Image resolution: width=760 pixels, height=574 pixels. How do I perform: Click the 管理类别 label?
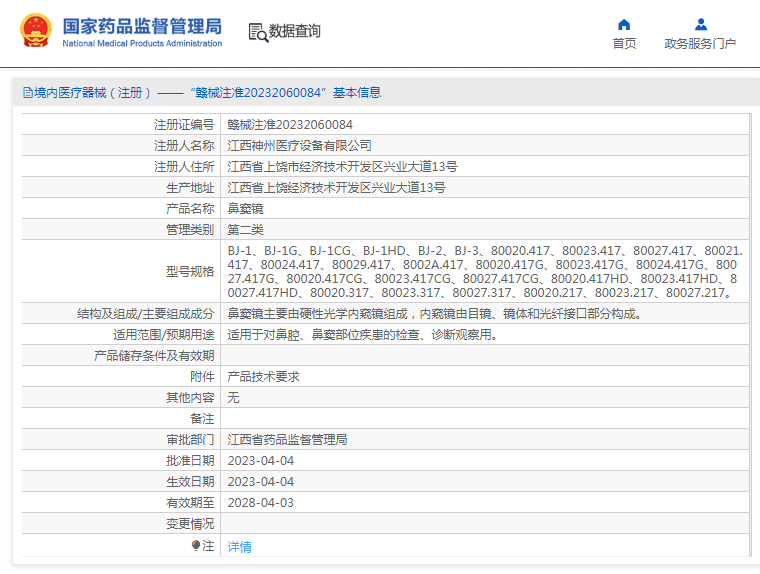pos(190,230)
